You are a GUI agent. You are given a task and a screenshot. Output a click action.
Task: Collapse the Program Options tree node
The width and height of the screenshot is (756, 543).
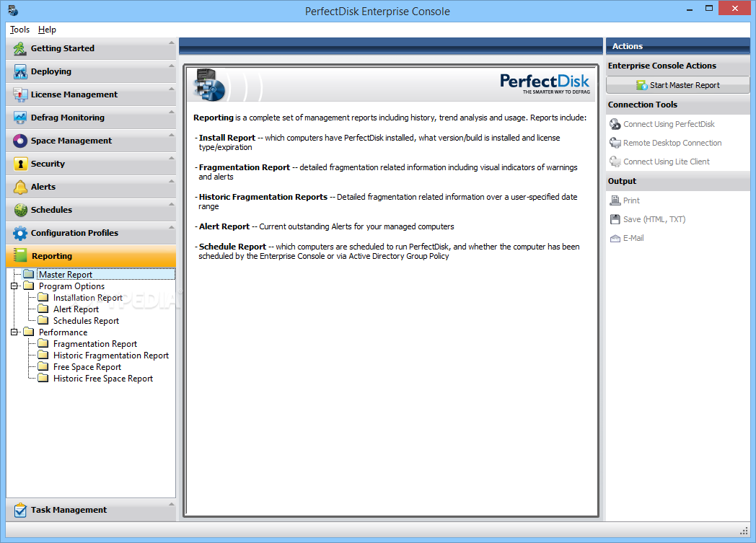point(14,286)
